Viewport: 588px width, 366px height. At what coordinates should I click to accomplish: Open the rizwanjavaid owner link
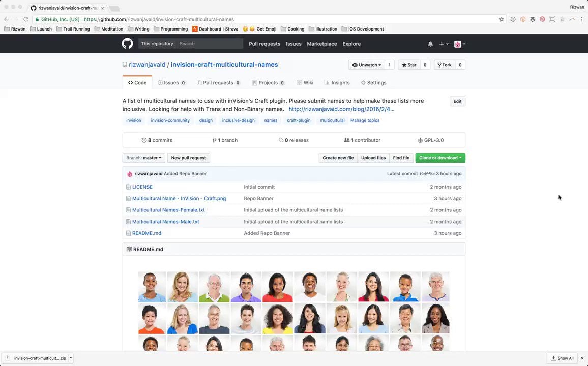point(147,65)
